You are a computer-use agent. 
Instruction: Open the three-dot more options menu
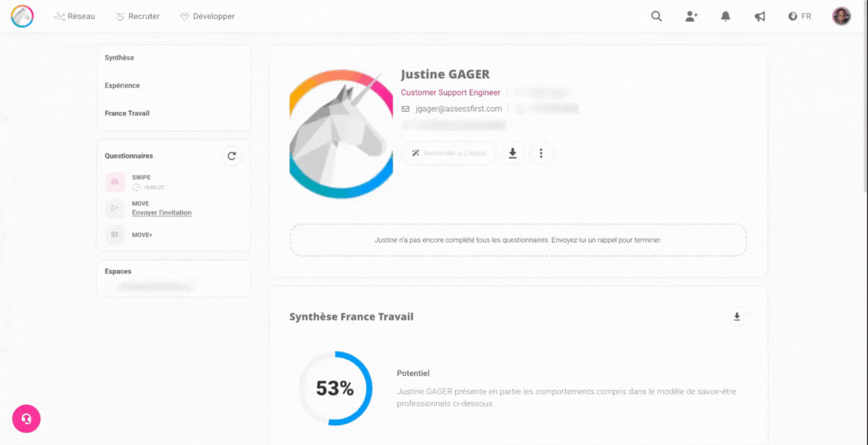(541, 154)
